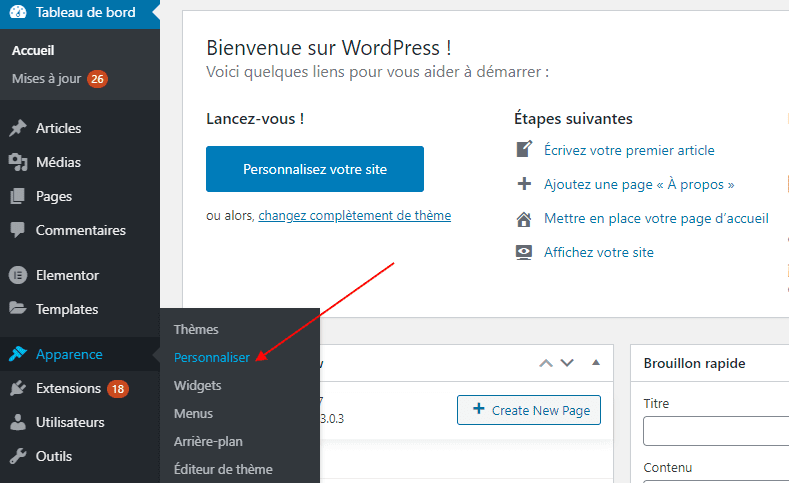Choose Arrière-plan in the Apparence submenu
This screenshot has width=789, height=483.
click(208, 442)
